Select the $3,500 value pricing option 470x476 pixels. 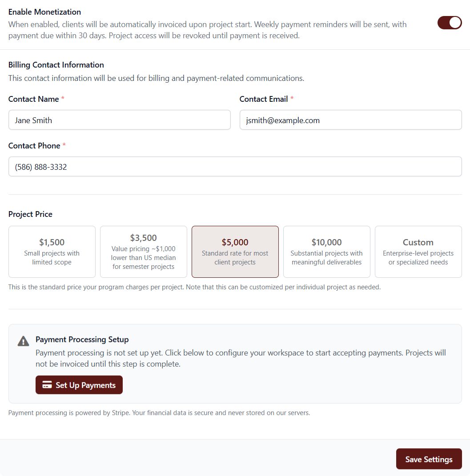coord(143,252)
